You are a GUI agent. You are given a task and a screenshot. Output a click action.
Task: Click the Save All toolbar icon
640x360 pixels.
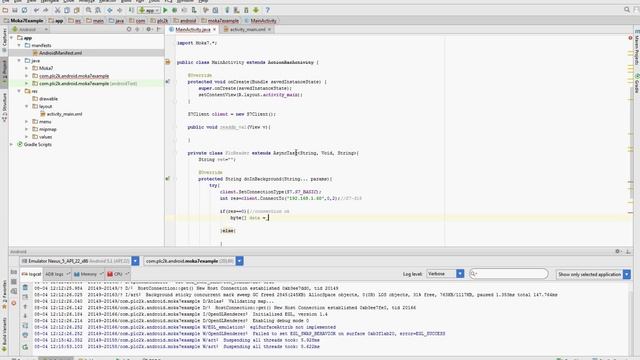(x=15, y=10)
